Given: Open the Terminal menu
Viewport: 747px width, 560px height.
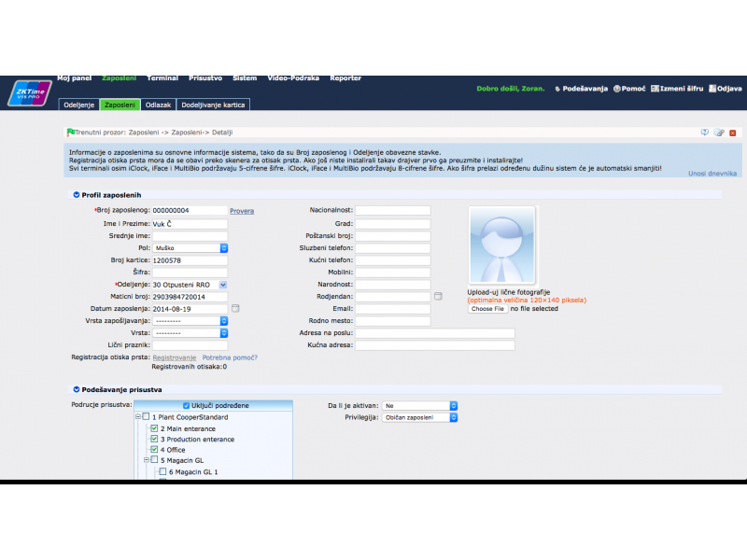Looking at the screenshot, I should click(x=162, y=78).
